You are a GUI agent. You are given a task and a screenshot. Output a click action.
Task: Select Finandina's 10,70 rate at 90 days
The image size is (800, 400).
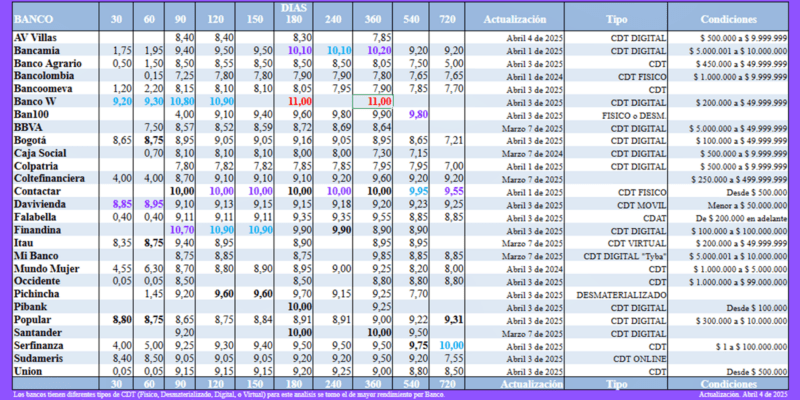click(x=182, y=230)
